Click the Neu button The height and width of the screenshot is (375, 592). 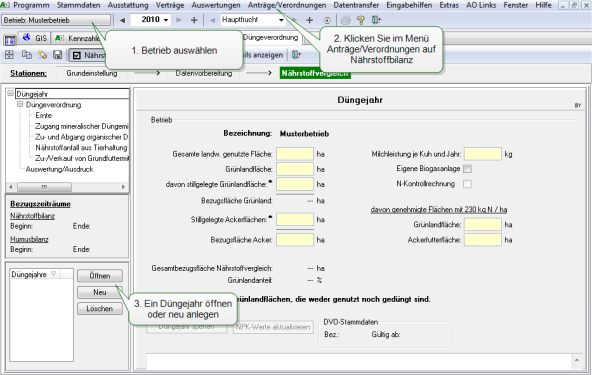pyautogui.click(x=100, y=292)
